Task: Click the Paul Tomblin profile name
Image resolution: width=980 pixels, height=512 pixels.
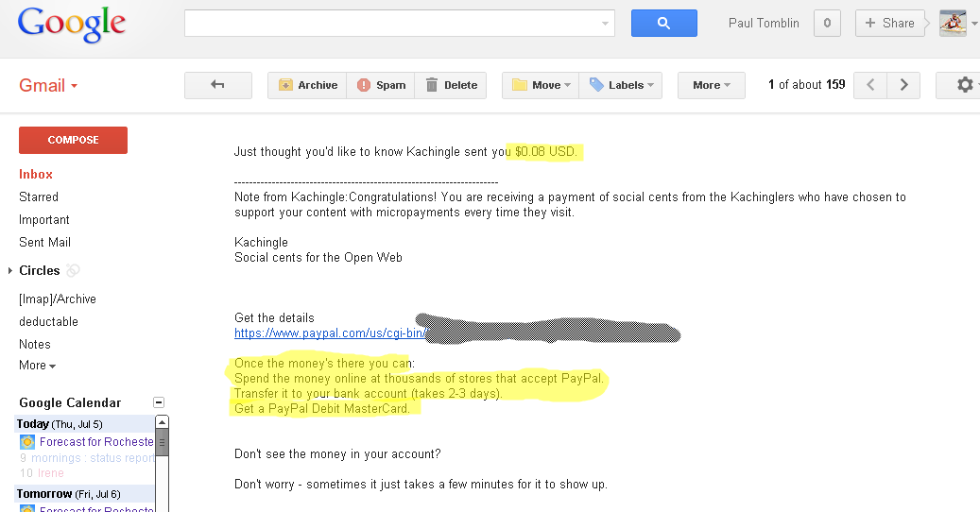Action: [x=764, y=23]
